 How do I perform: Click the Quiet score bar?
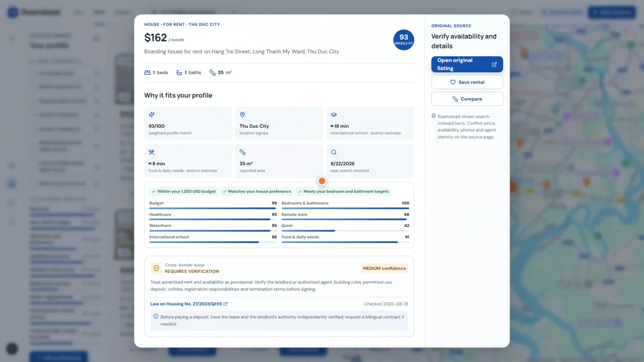pos(345,231)
